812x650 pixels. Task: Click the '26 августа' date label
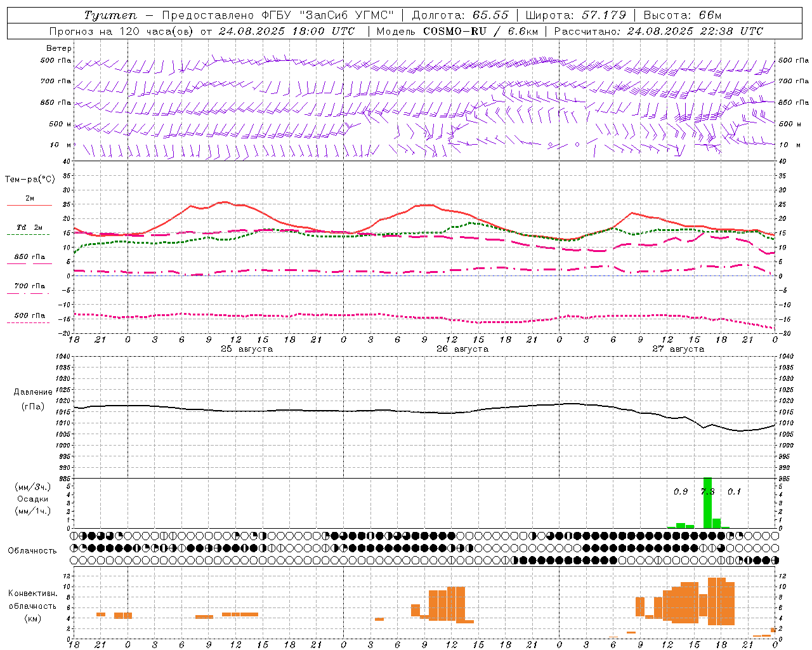pyautogui.click(x=462, y=349)
